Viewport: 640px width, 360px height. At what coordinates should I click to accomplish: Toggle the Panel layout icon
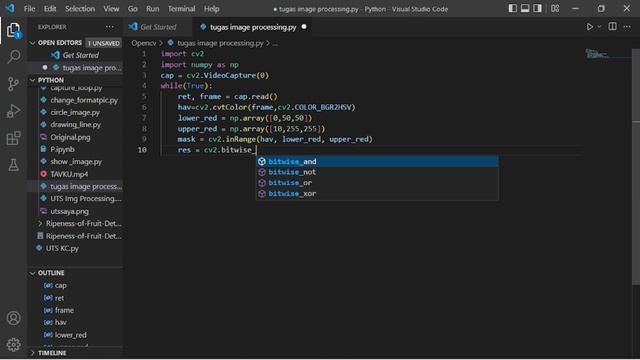click(x=525, y=9)
